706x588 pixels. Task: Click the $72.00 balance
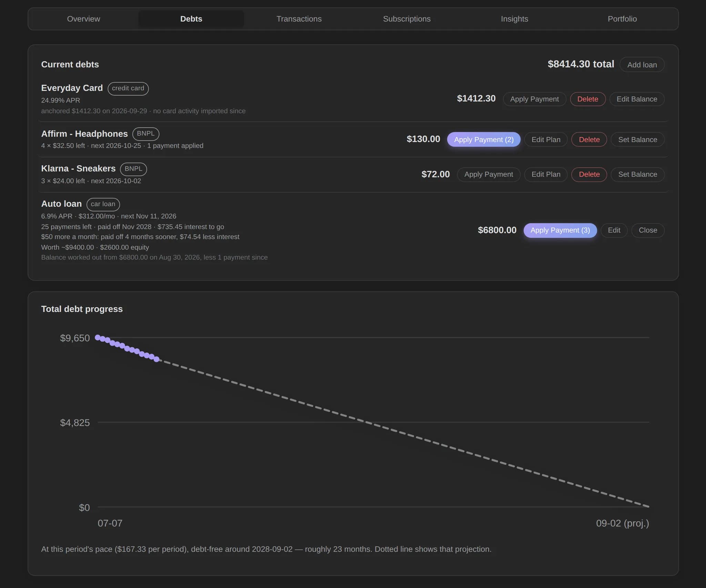435,174
